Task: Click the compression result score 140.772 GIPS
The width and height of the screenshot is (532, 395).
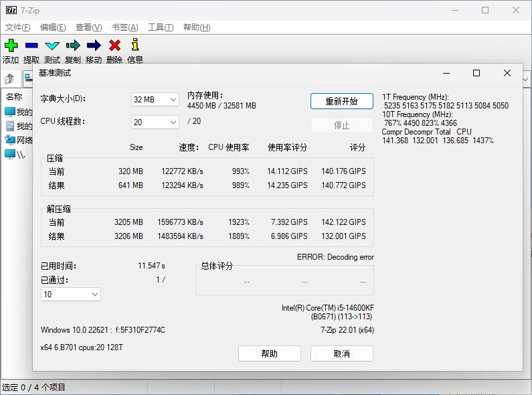Action: click(x=343, y=185)
